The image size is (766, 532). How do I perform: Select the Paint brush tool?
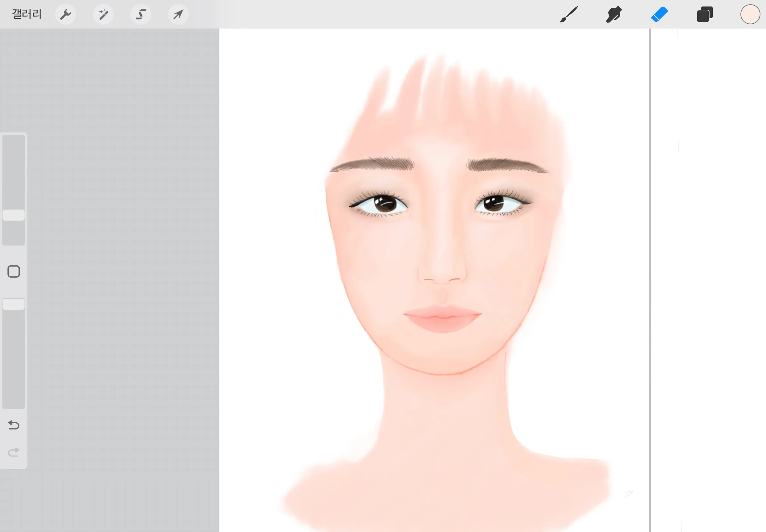569,14
